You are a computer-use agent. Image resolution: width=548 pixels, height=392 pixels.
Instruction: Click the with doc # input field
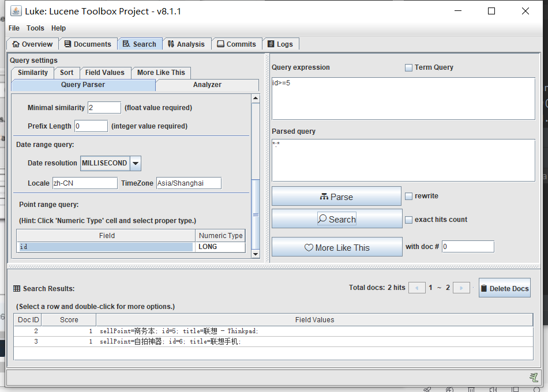point(468,247)
